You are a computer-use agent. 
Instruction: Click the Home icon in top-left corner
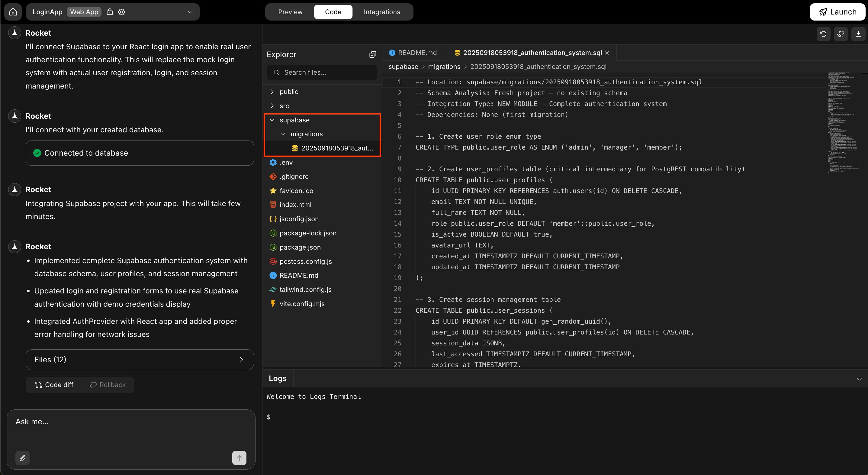pyautogui.click(x=13, y=11)
